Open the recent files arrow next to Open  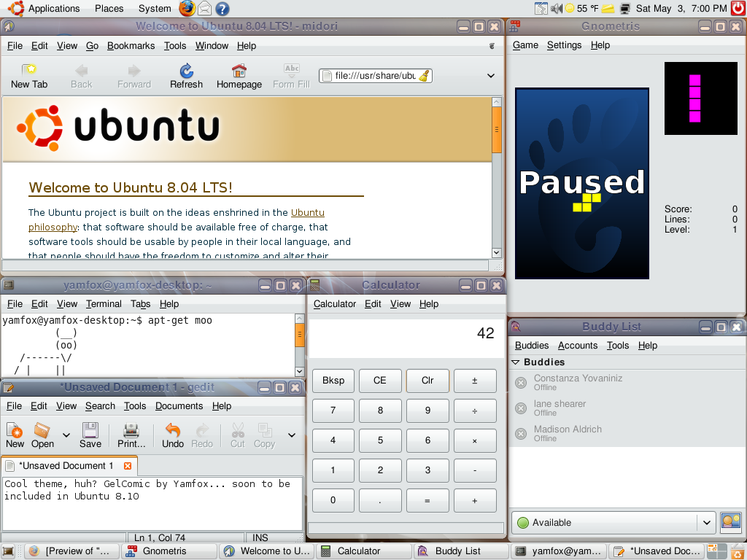click(x=66, y=435)
